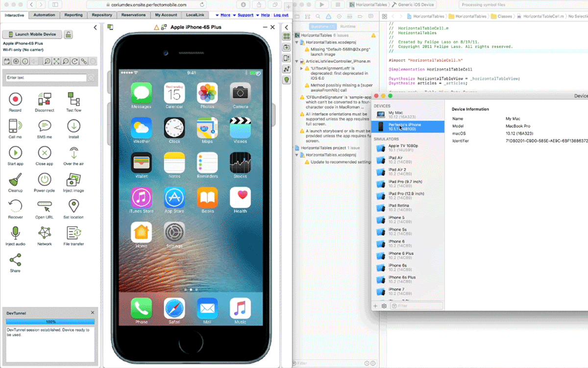Tap the Maps app on iPhone
Image resolution: width=588 pixels, height=368 pixels.
pyautogui.click(x=207, y=128)
